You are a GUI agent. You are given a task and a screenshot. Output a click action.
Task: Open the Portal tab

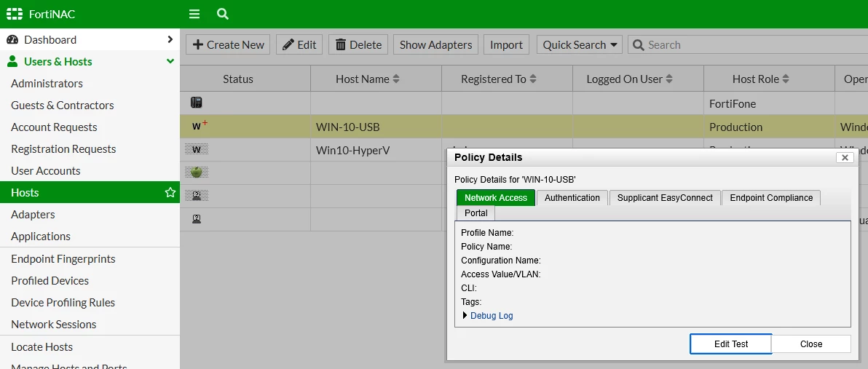[476, 213]
